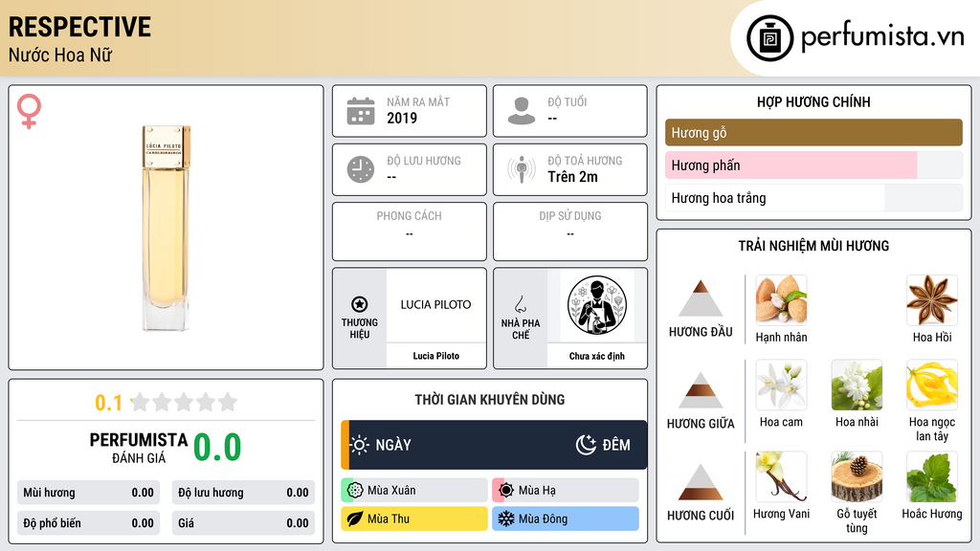Click the sillage icon for Độ toả hương
This screenshot has width=980, height=551.
[522, 169]
